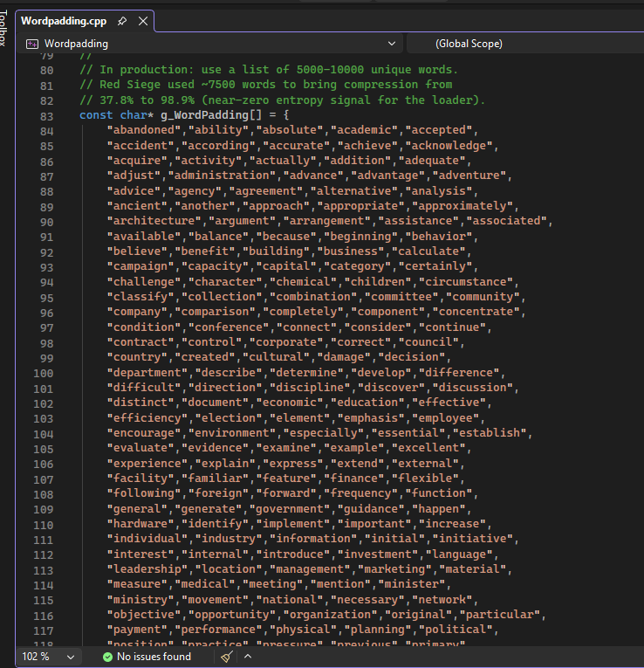Click the word "environment" on line 104
The width and height of the screenshot is (644, 668).
(232, 433)
